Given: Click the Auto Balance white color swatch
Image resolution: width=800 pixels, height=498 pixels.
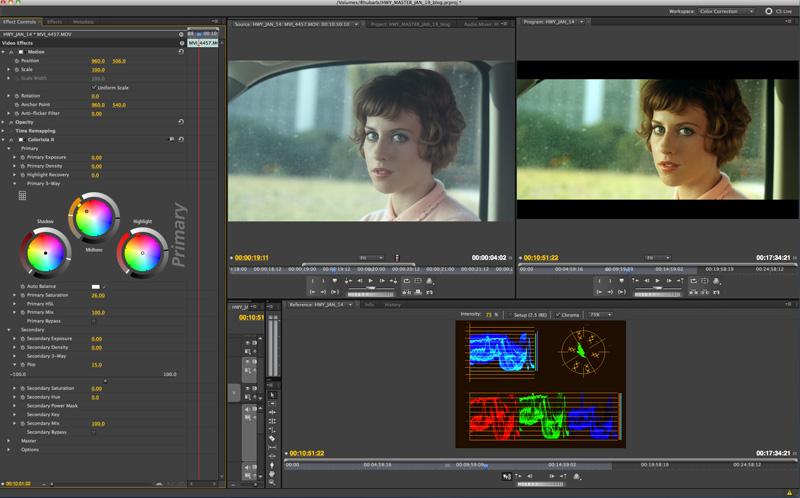Looking at the screenshot, I should [x=97, y=286].
